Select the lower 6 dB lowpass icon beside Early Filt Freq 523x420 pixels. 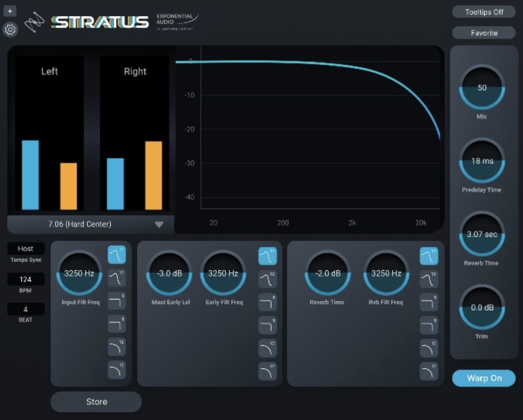267,326
